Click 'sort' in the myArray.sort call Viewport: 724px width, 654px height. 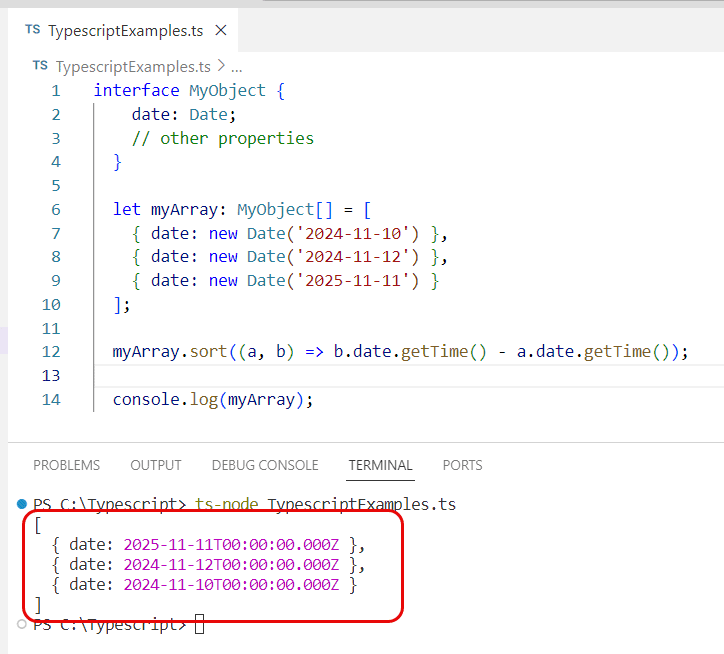coord(208,352)
